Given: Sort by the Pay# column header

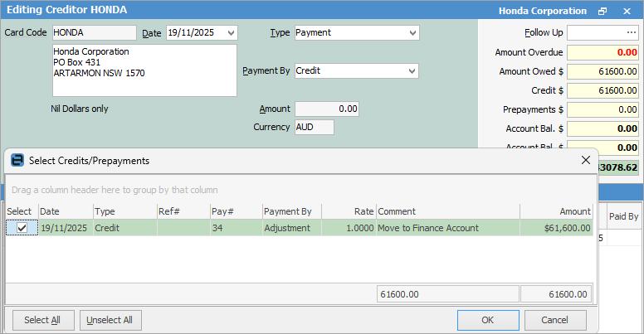Looking at the screenshot, I should click(237, 211).
